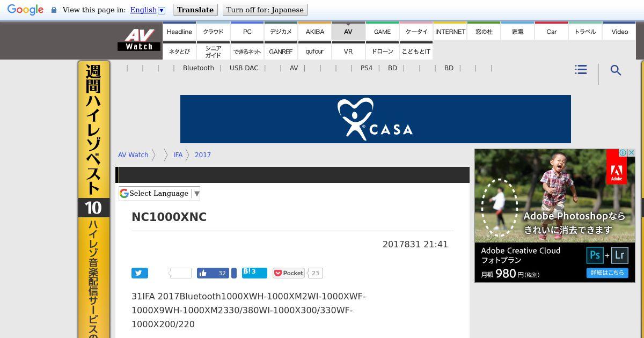Viewport: 644px width, 338px height.
Task: Open the page language English dropdown
Action: pyautogui.click(x=147, y=10)
